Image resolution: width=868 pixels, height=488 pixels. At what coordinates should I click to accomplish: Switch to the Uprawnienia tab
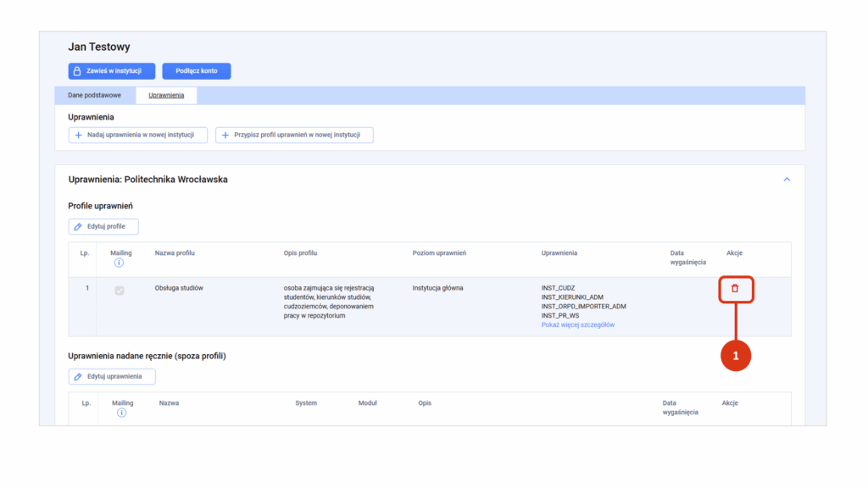click(x=166, y=95)
